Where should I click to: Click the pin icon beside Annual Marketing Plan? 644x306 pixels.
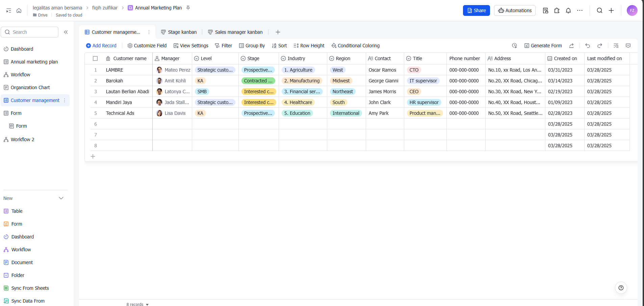pyautogui.click(x=188, y=8)
